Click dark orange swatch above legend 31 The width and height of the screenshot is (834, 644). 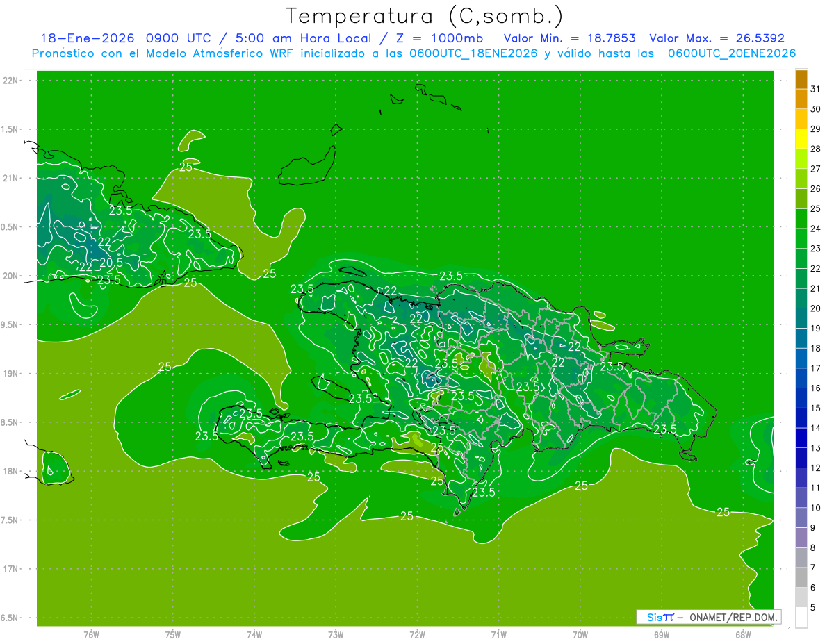pyautogui.click(x=801, y=79)
